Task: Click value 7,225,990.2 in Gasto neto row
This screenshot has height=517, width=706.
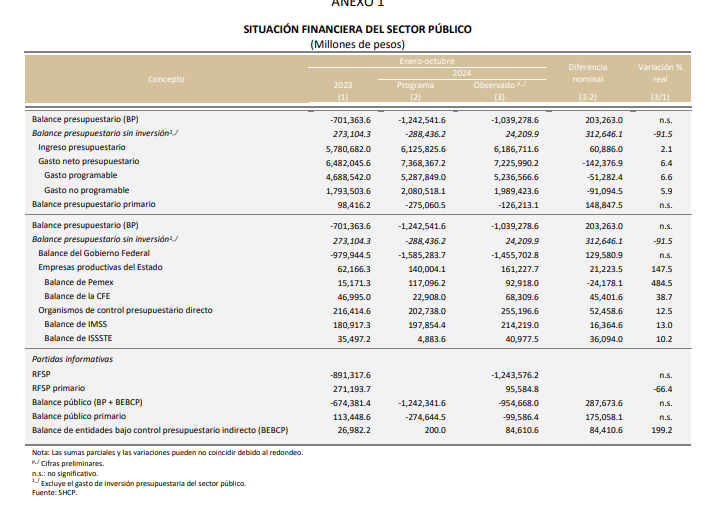Action: coord(516,163)
